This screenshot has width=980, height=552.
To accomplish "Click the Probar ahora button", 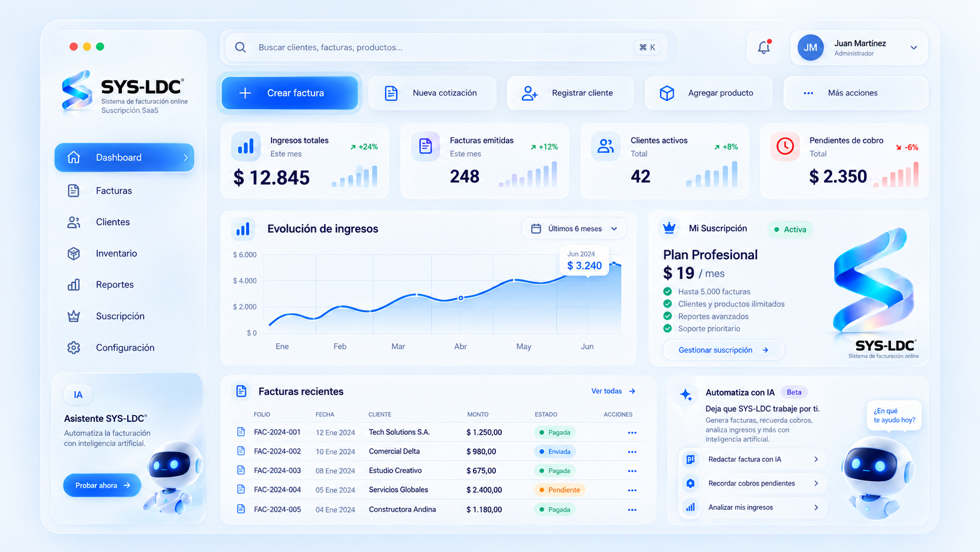I will pyautogui.click(x=102, y=485).
